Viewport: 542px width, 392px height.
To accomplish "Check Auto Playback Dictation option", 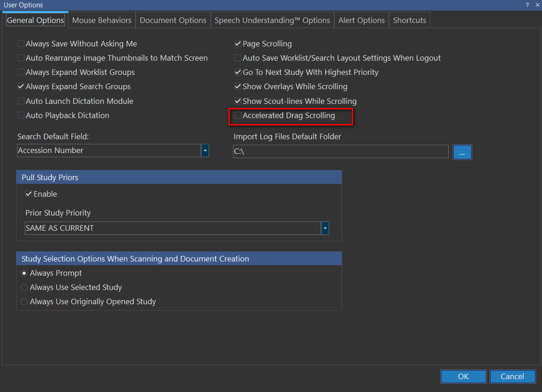I will pyautogui.click(x=21, y=116).
